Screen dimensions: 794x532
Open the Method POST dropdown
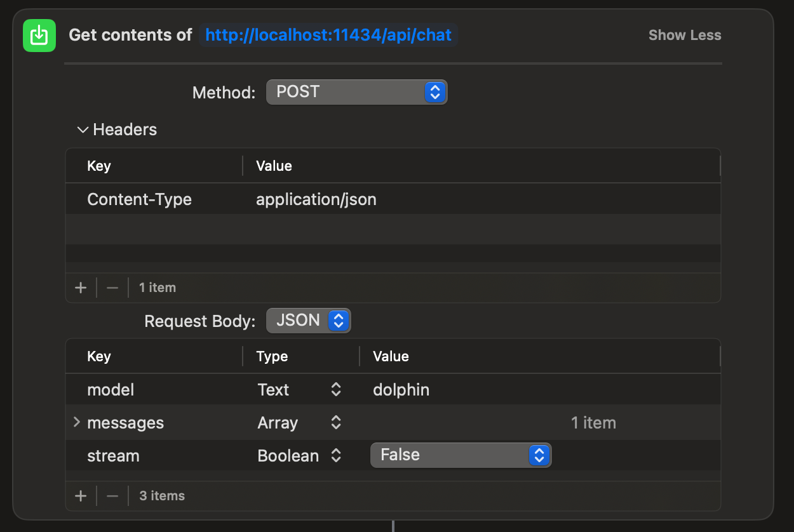[x=356, y=92]
